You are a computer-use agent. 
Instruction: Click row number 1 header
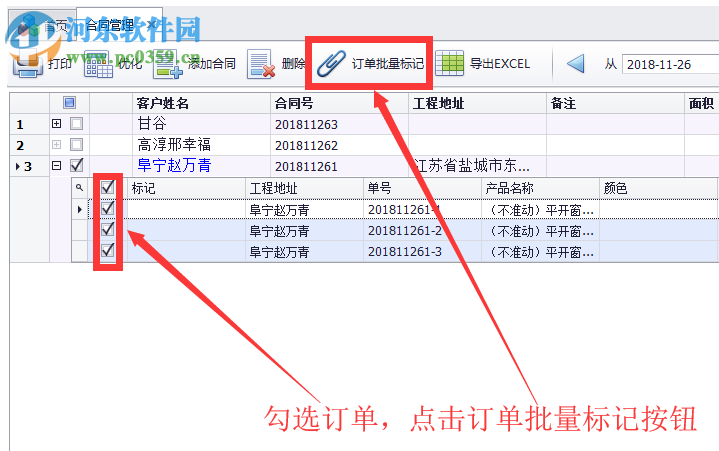click(x=29, y=124)
